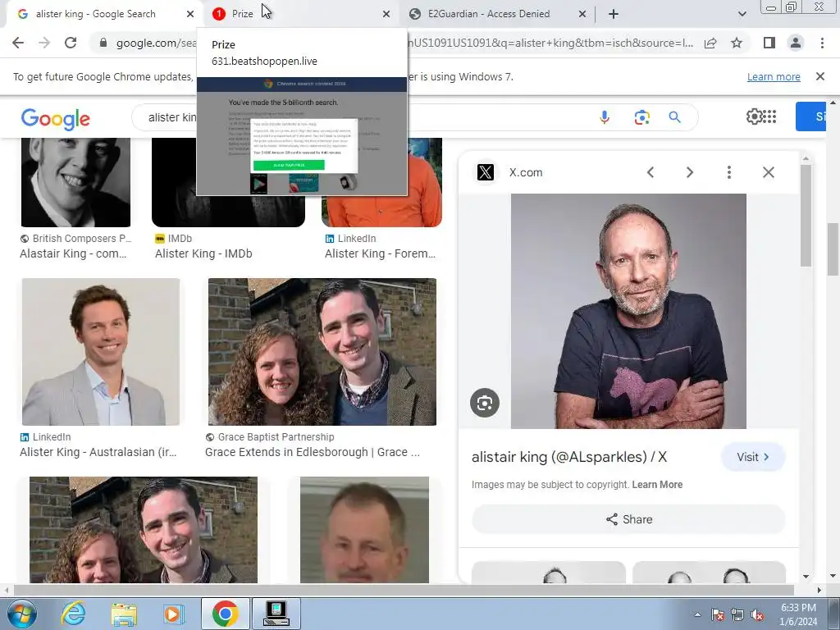
Task: Open the Google apps grid
Action: [769, 116]
